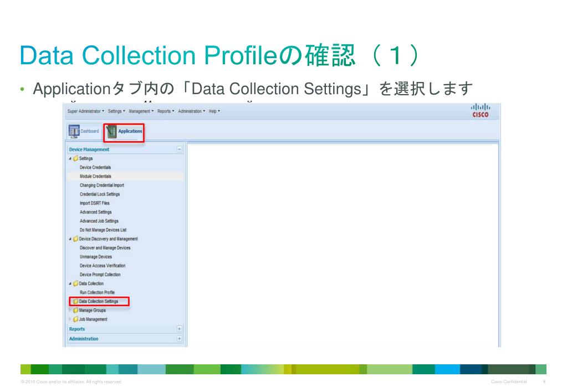This screenshot has width=567, height=392.
Task: Click the Reports panel header
Action: click(x=125, y=329)
